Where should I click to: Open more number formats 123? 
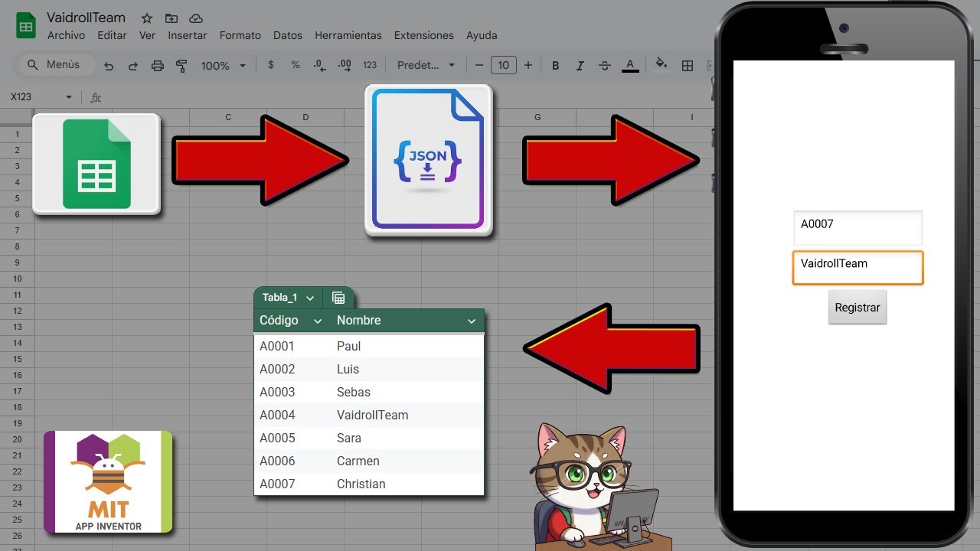370,66
